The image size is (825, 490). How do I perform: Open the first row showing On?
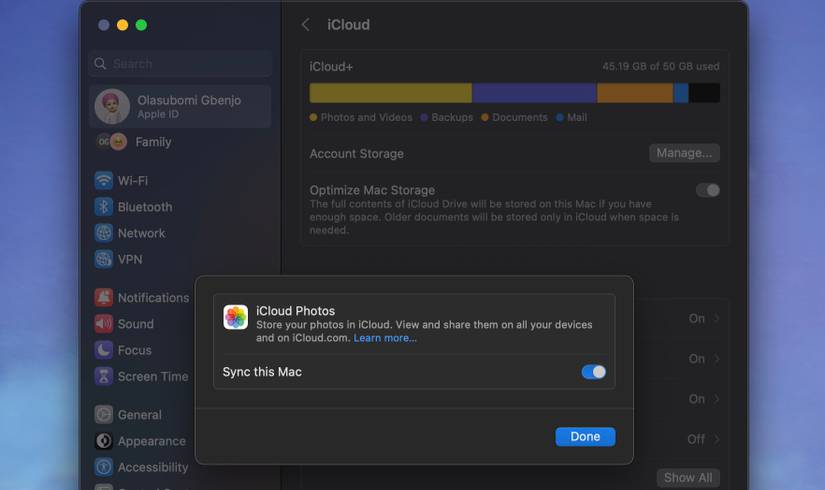(x=703, y=318)
